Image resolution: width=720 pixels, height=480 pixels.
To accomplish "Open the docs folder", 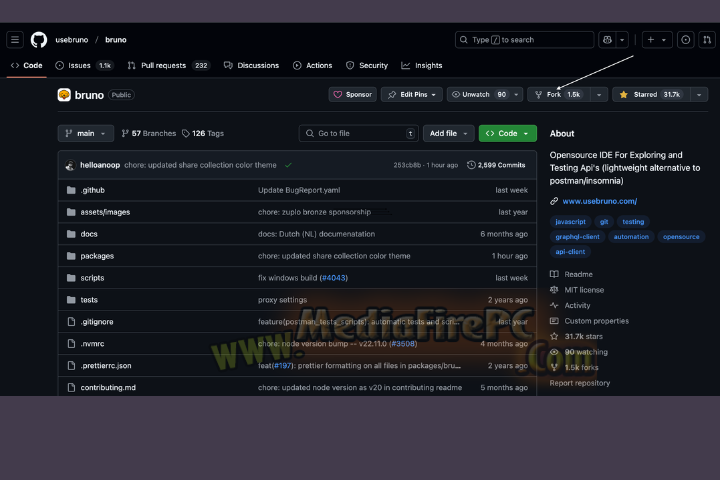I will coord(89,234).
